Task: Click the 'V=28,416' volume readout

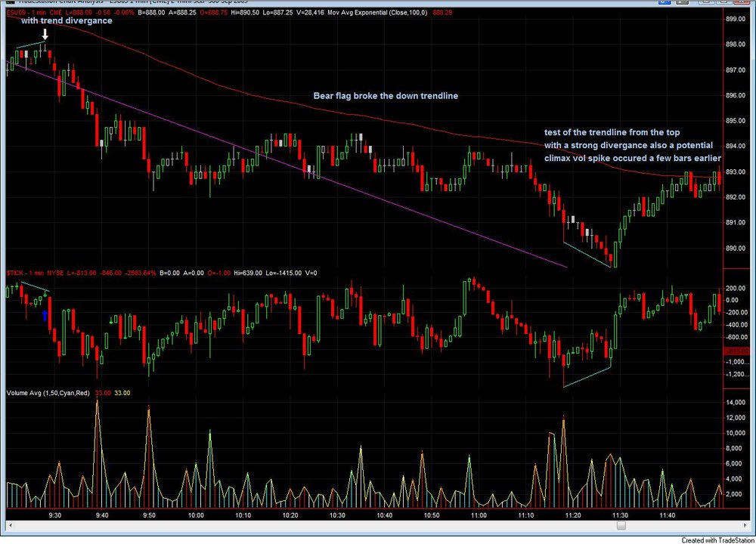Action: [x=309, y=13]
